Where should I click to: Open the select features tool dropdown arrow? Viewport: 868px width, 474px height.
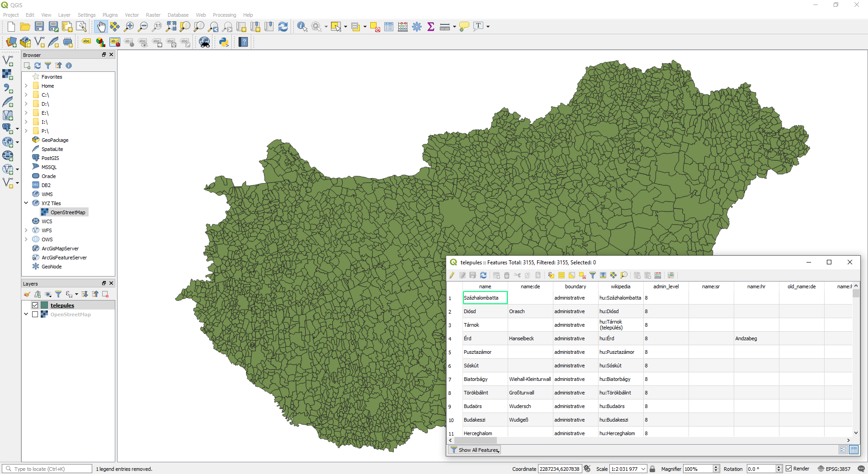point(345,27)
